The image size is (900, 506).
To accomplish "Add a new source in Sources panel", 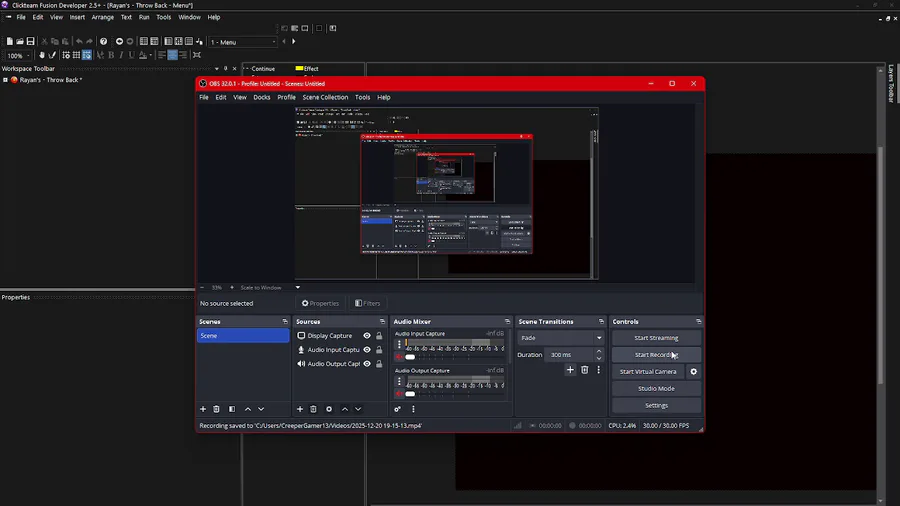I will 300,409.
